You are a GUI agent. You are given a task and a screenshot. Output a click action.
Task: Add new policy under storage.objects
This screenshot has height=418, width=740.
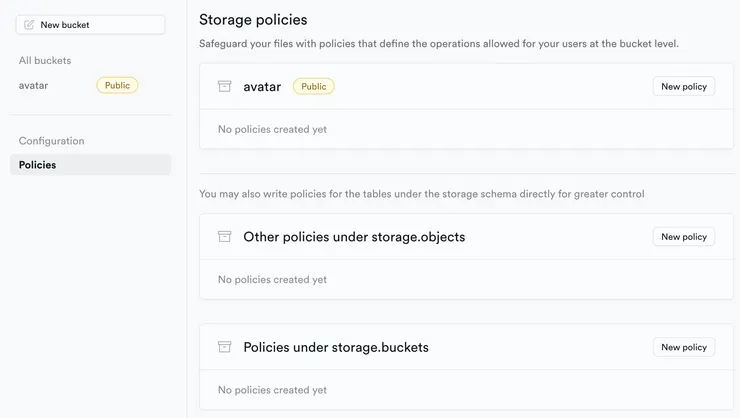point(684,237)
